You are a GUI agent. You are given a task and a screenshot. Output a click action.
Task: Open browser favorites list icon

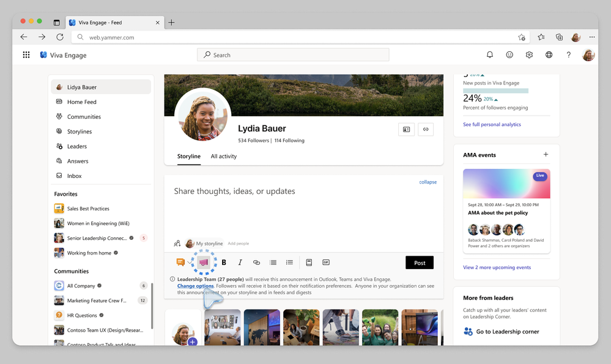click(541, 37)
